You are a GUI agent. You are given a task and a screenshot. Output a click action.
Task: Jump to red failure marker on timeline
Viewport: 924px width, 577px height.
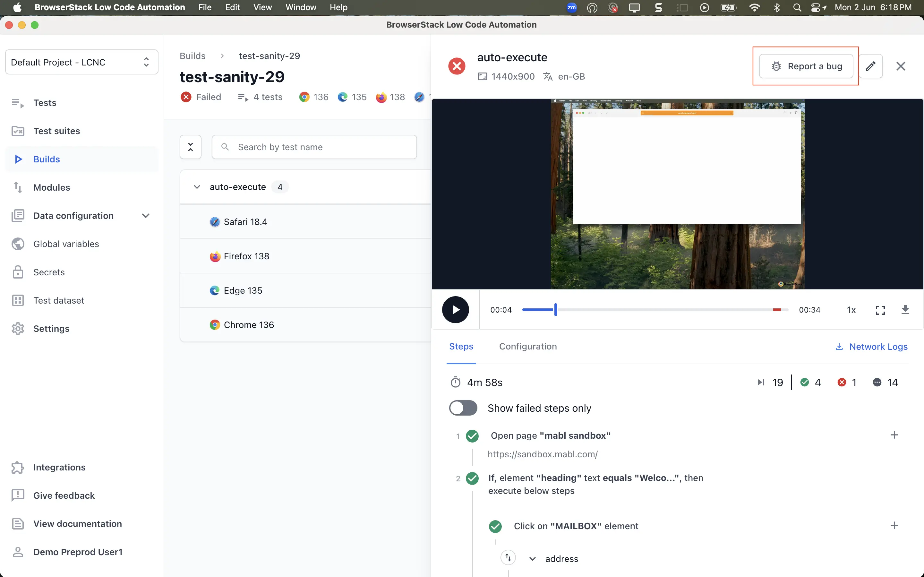coord(777,309)
